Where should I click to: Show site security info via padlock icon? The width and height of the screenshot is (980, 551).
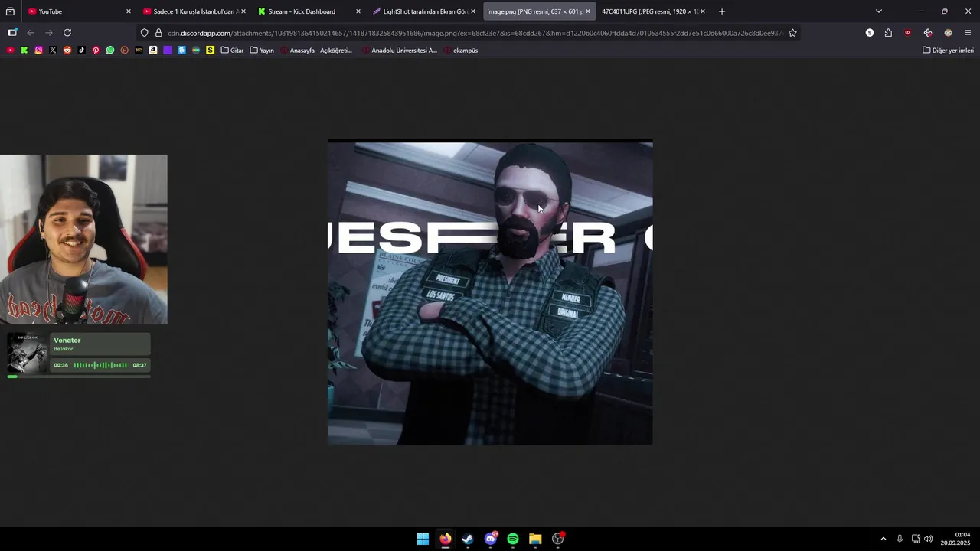tap(158, 33)
